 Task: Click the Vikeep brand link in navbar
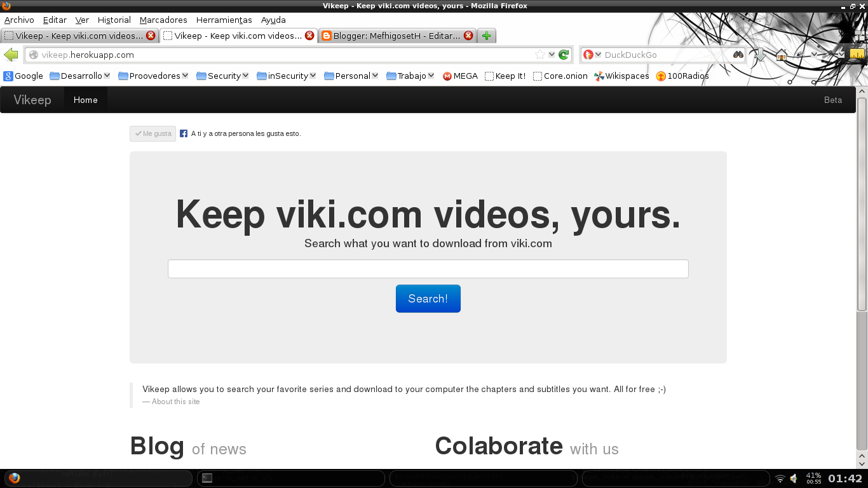click(x=32, y=100)
